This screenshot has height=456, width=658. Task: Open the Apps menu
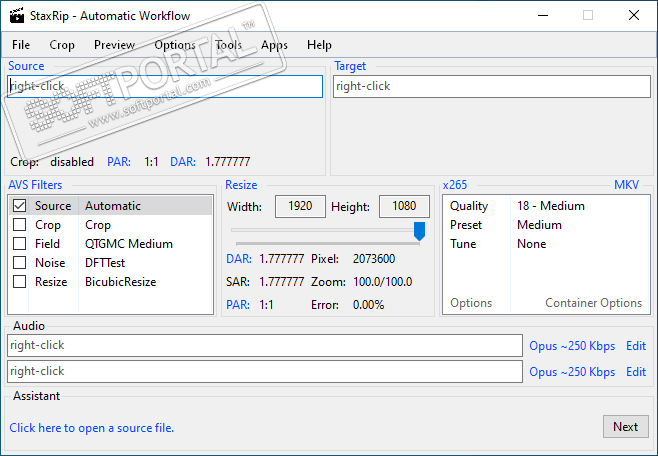[x=274, y=44]
